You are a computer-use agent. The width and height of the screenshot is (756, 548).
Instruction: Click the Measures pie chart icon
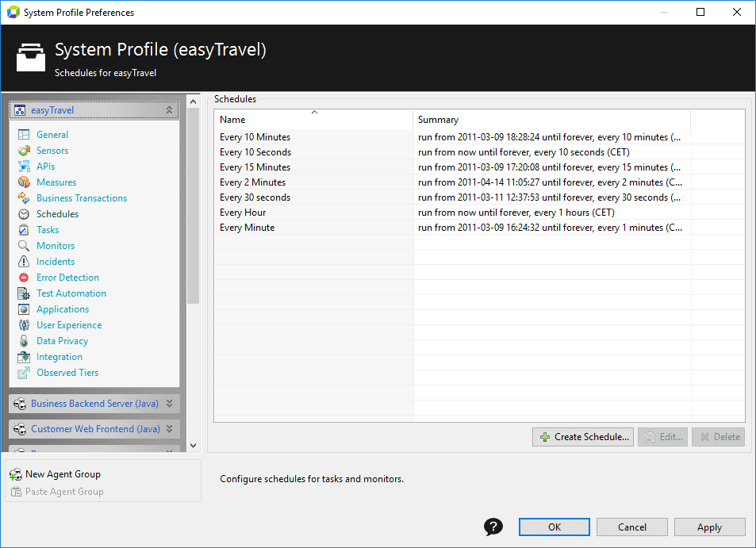click(24, 182)
